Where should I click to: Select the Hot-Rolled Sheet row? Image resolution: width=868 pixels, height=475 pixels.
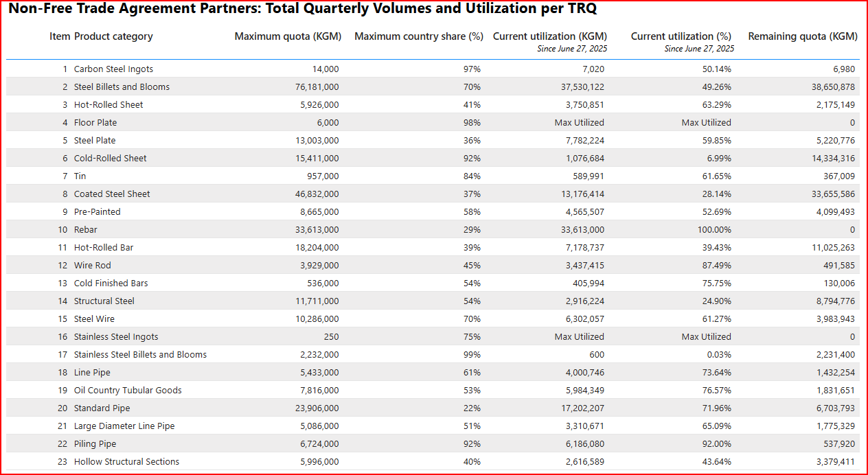click(x=109, y=104)
